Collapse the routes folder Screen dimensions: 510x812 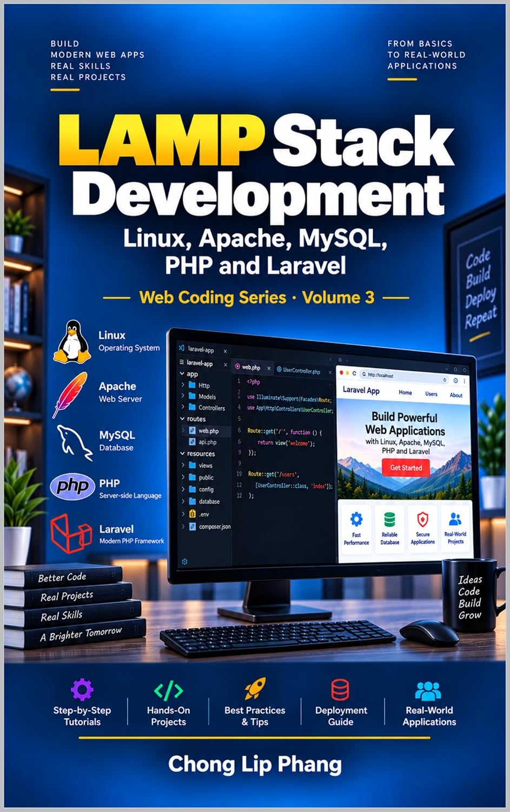pyautogui.click(x=182, y=418)
